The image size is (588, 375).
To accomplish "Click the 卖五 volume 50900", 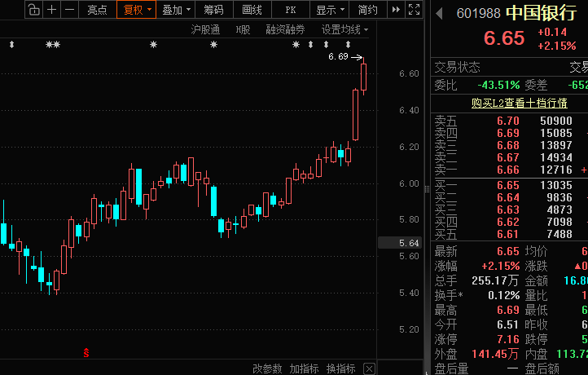I will (556, 121).
